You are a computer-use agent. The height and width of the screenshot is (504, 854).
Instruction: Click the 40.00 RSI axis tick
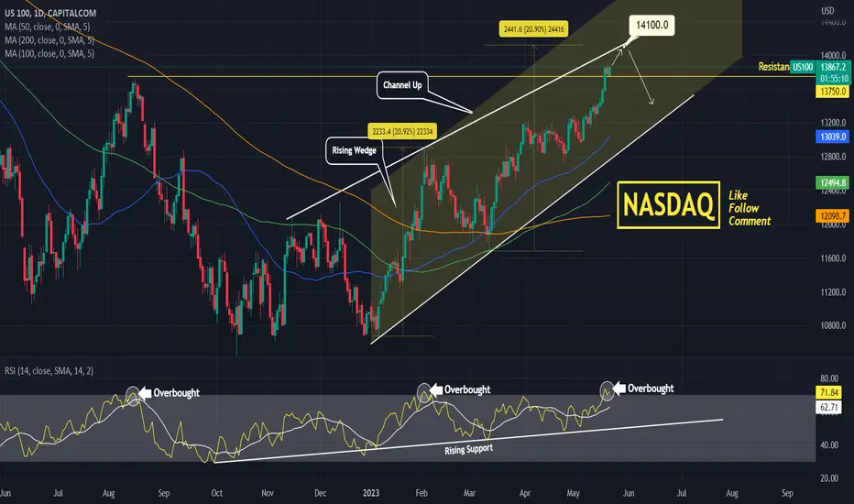tap(829, 445)
